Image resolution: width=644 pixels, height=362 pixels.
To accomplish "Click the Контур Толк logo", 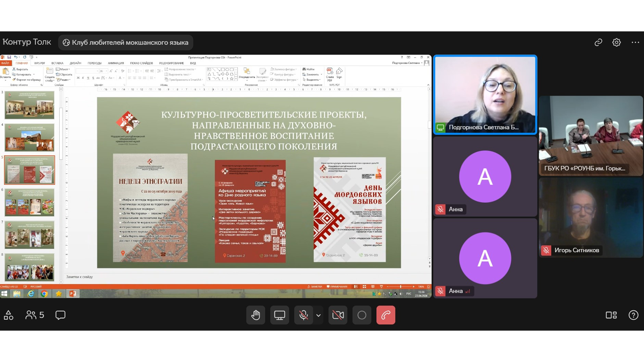I will pos(27,42).
